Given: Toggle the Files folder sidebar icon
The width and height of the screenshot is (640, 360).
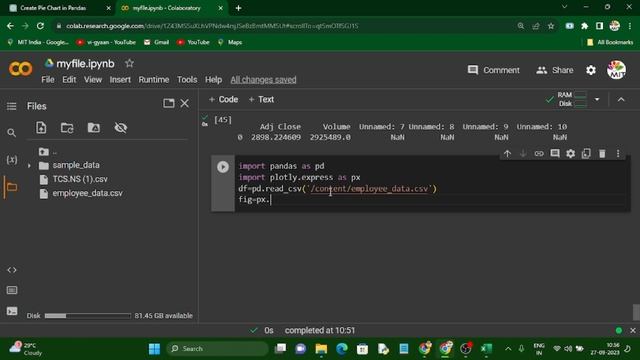Looking at the screenshot, I should pos(11,187).
